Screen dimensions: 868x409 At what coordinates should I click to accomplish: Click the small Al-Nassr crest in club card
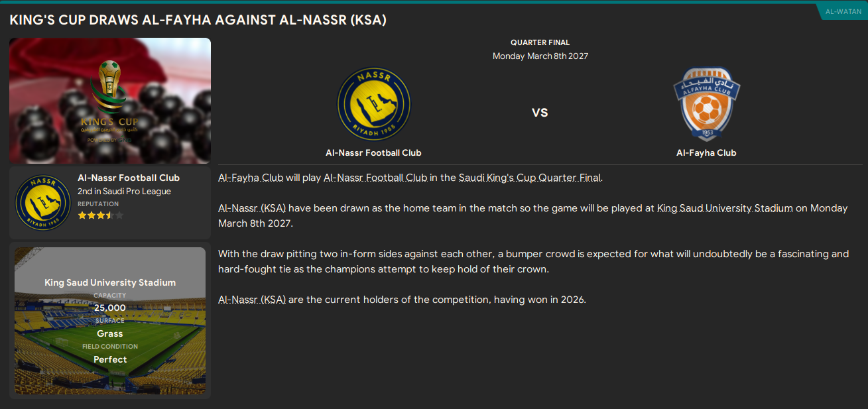[x=43, y=203]
